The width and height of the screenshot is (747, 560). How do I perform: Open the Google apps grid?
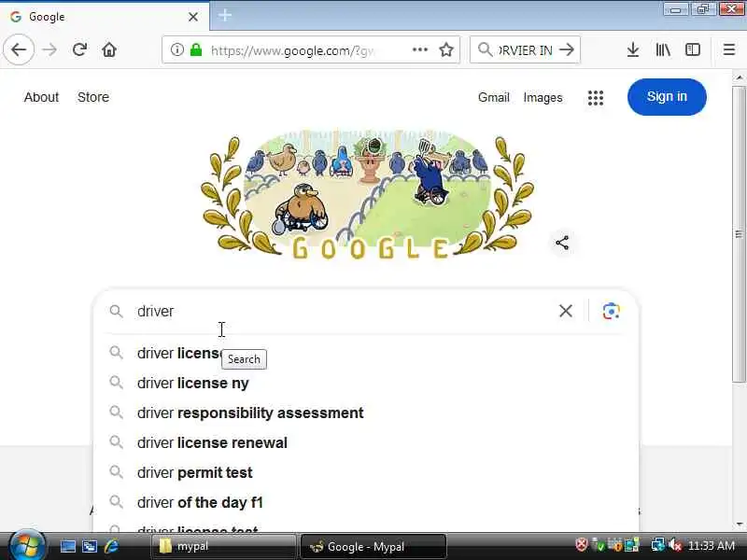tap(596, 98)
